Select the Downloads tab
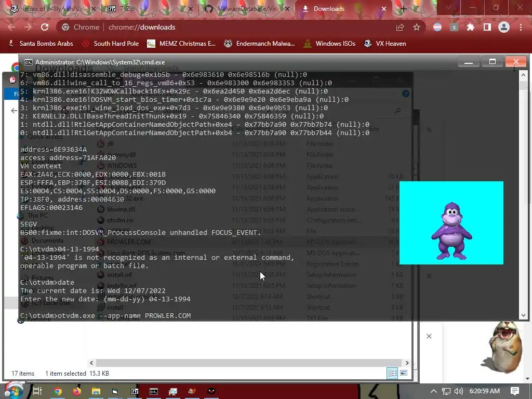Screen dimensions: 532x399 click(343, 9)
